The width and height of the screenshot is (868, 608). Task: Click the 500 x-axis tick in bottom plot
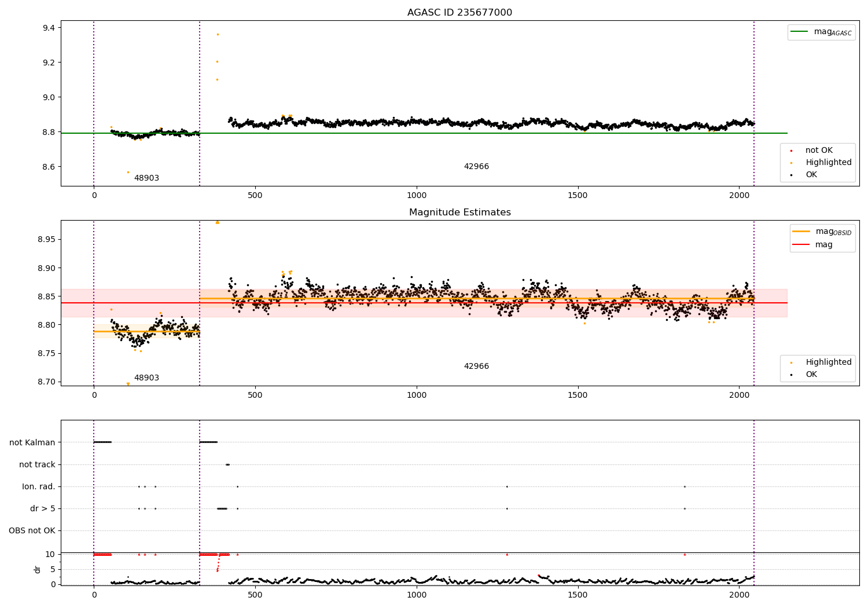pos(255,595)
